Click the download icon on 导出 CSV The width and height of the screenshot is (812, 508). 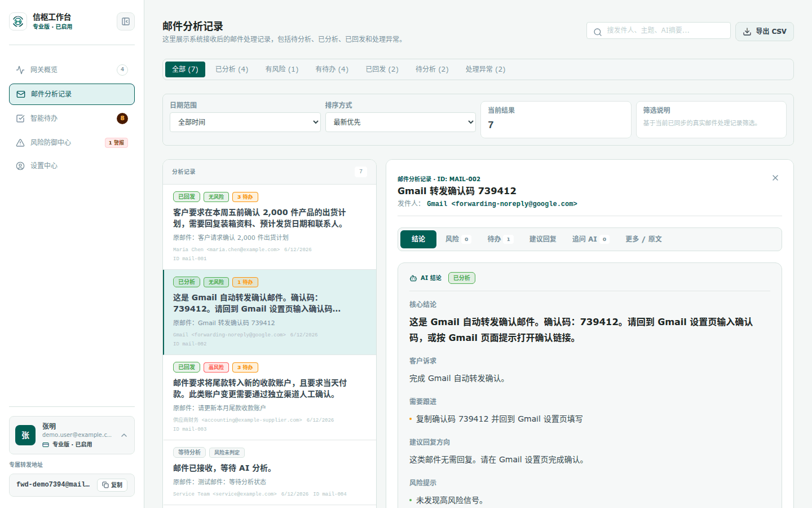[747, 32]
